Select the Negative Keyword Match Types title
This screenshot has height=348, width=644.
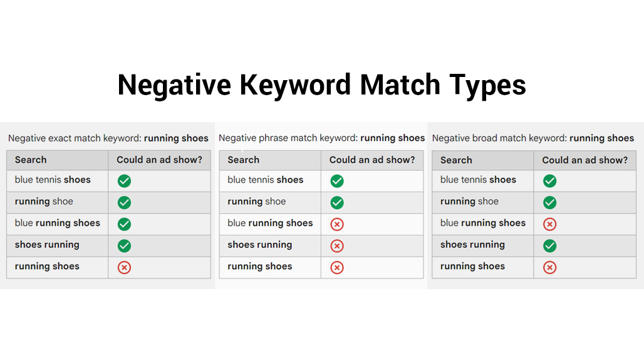(x=321, y=85)
